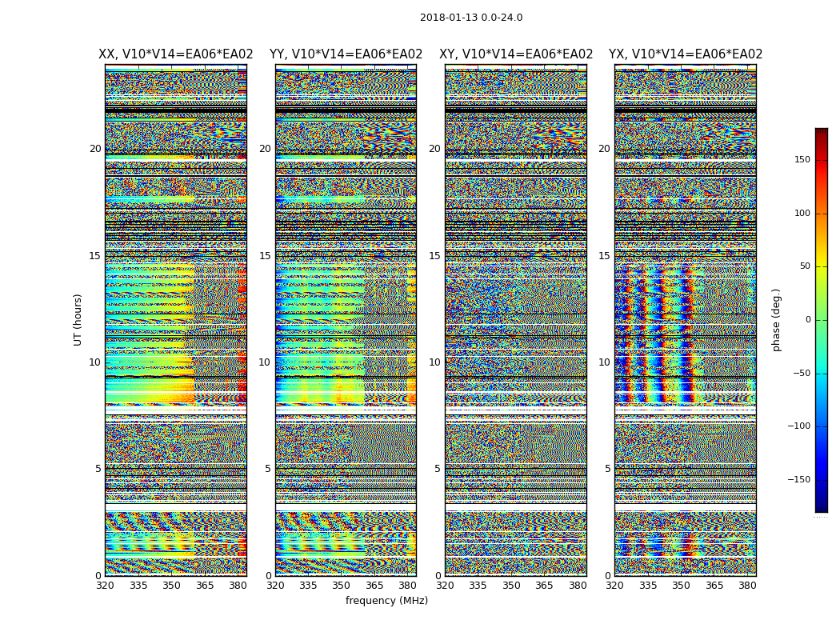Click the "phase (deg.)" colorbar label
Image resolution: width=840 pixels, height=640 pixels.
(776, 320)
